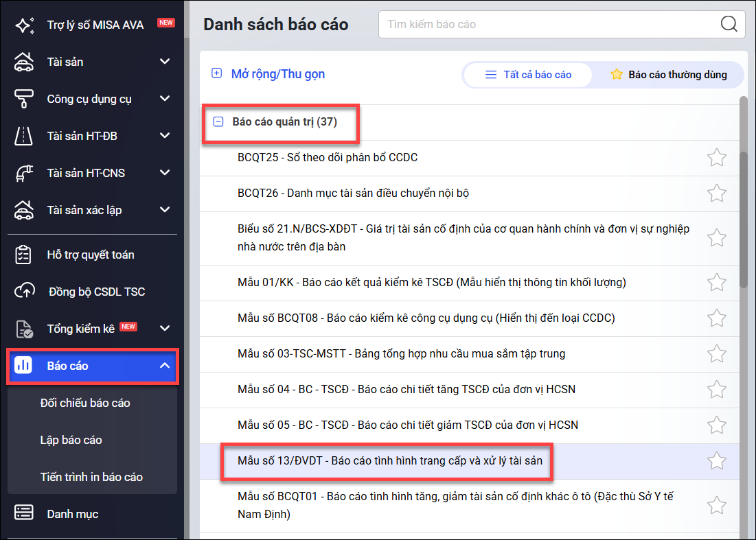Focus the Tìm kiếm báo cáo search field
Viewport: 756px width, 540px height.
[x=549, y=25]
